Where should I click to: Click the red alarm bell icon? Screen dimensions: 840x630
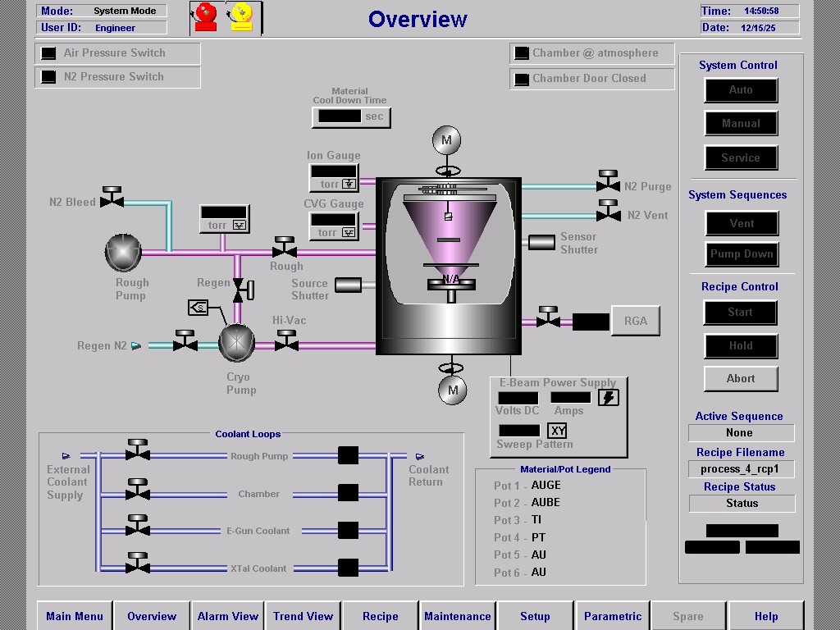[x=205, y=18]
